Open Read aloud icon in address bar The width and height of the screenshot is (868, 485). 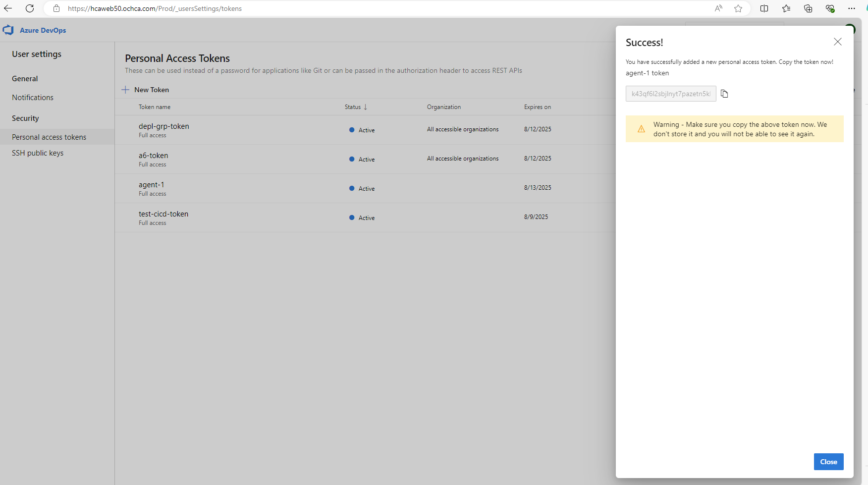718,8
